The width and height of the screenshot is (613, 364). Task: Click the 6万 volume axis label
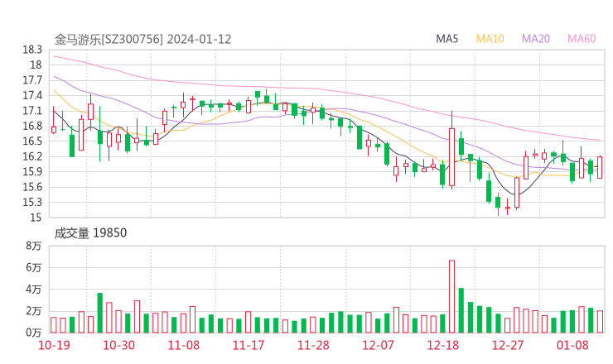pos(34,267)
